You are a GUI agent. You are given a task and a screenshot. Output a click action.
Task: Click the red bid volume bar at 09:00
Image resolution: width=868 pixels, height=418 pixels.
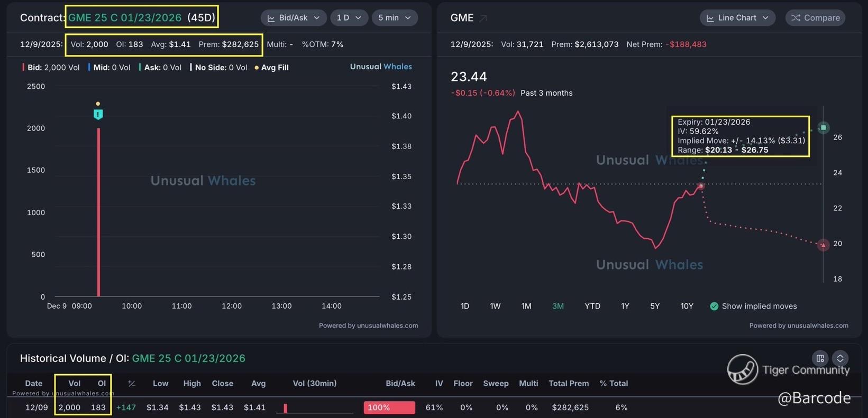tap(98, 212)
